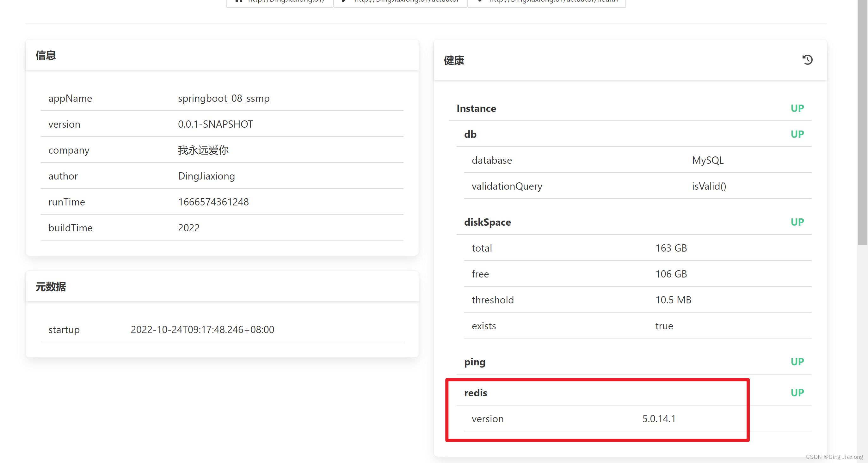
Task: Click the health history clock icon
Action: (x=807, y=60)
